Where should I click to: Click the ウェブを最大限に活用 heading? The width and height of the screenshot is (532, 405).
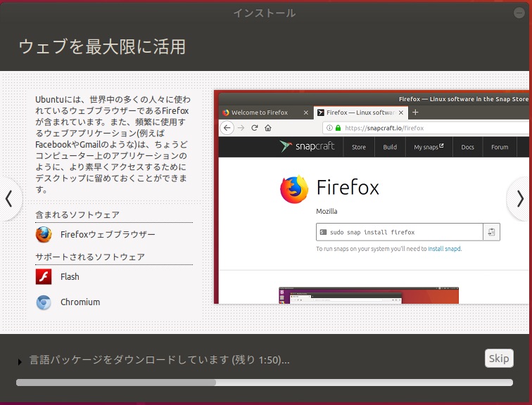point(102,46)
